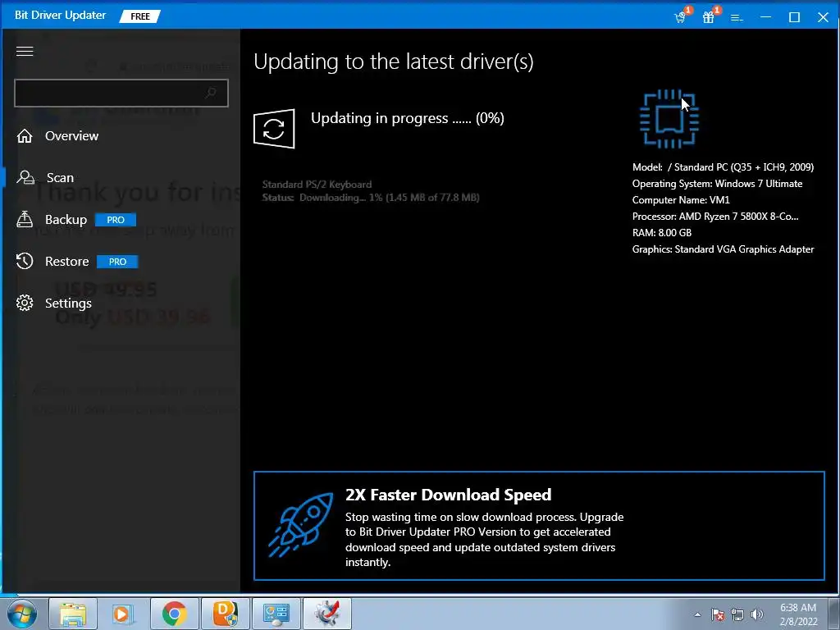Click PRO badge next to Backup
The width and height of the screenshot is (840, 630).
116,220
